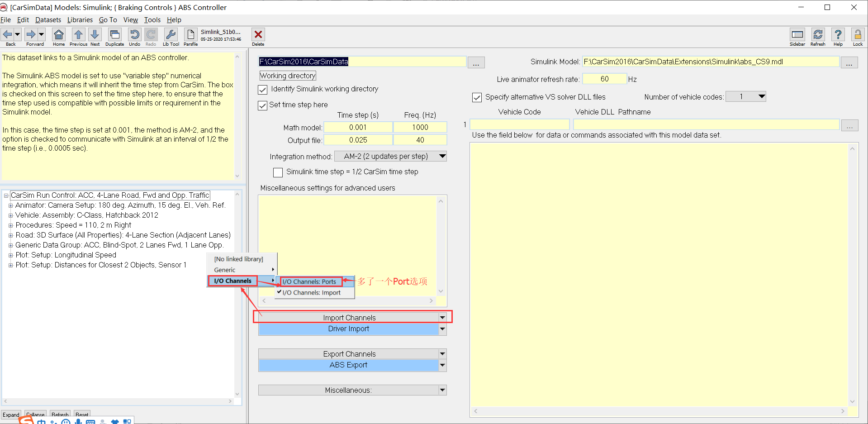
Task: Click the Reset tree button
Action: (82, 414)
